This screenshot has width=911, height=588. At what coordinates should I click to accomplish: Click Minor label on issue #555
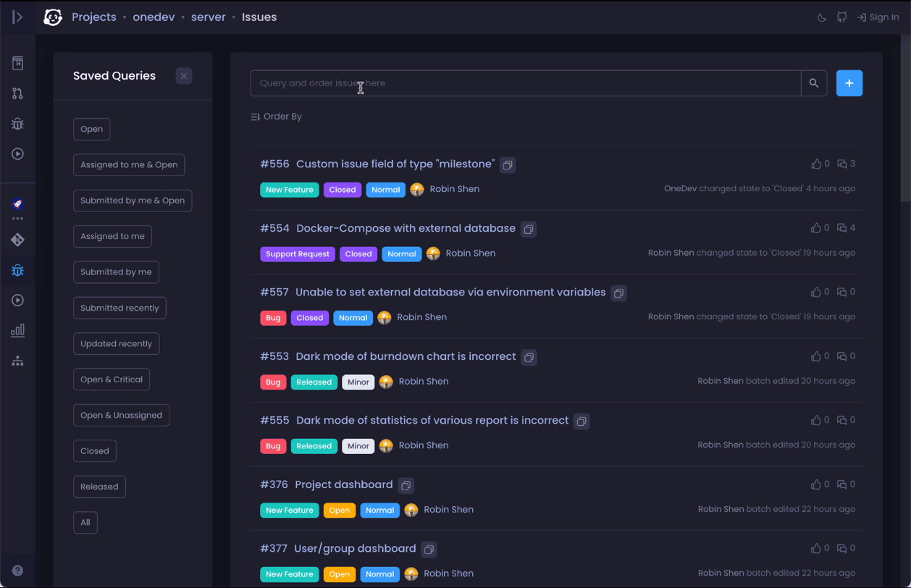point(358,446)
